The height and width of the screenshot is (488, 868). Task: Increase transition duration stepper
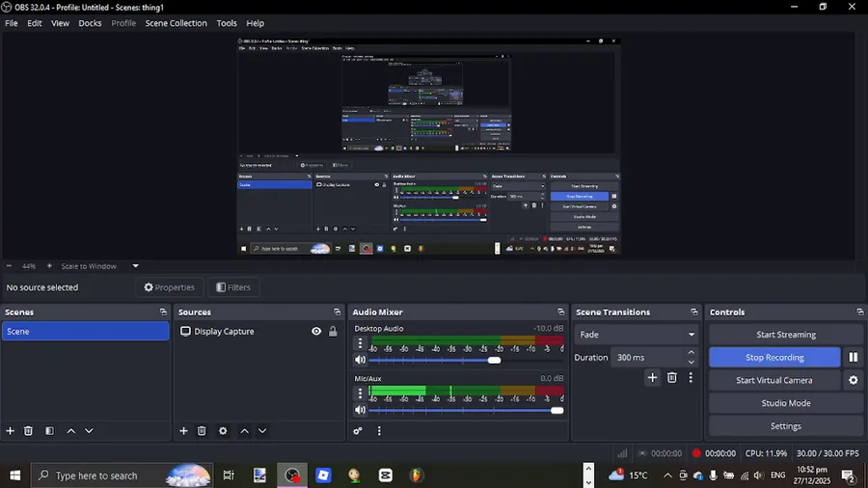click(691, 352)
